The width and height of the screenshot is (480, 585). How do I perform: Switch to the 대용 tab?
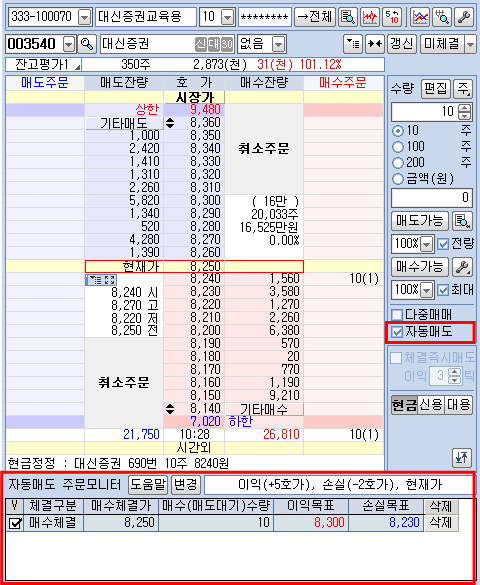(458, 405)
